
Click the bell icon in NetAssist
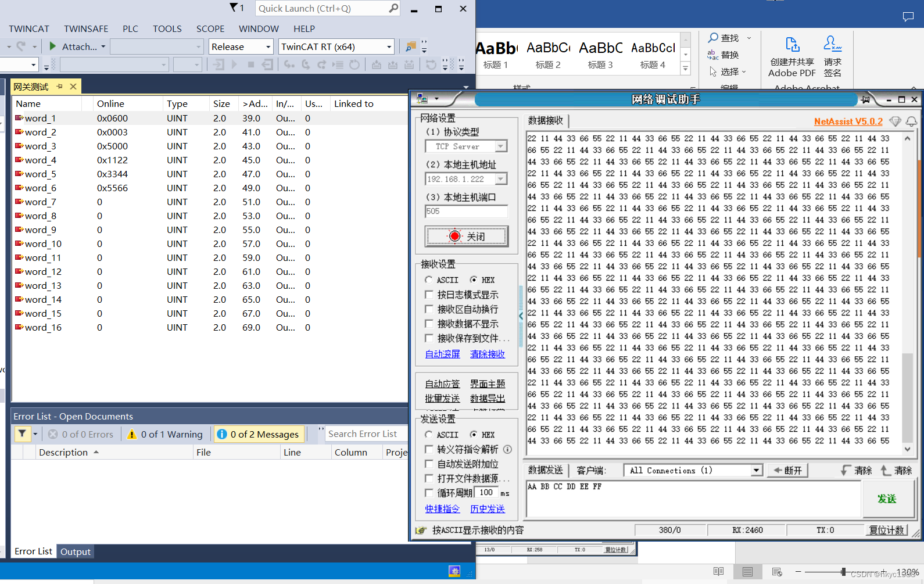(911, 121)
